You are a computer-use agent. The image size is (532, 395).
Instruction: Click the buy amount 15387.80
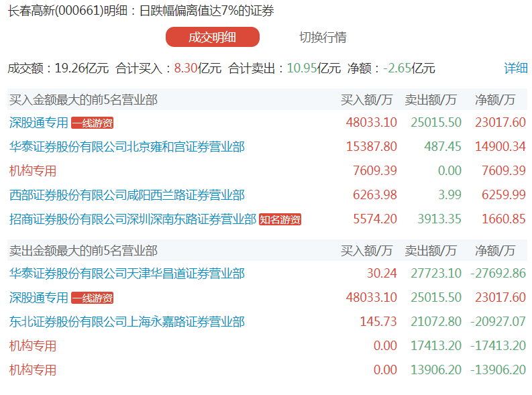point(371,146)
